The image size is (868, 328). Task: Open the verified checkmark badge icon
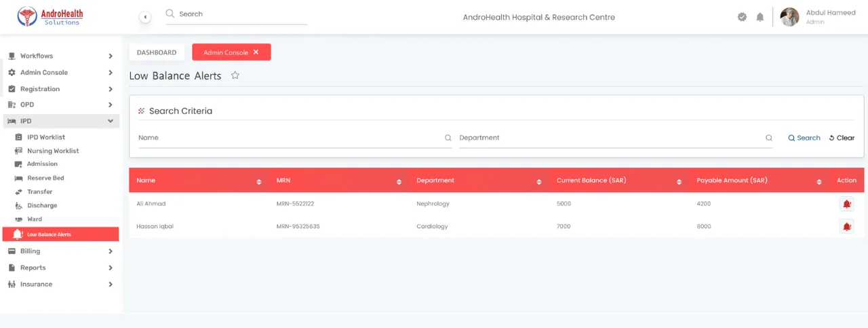click(742, 17)
